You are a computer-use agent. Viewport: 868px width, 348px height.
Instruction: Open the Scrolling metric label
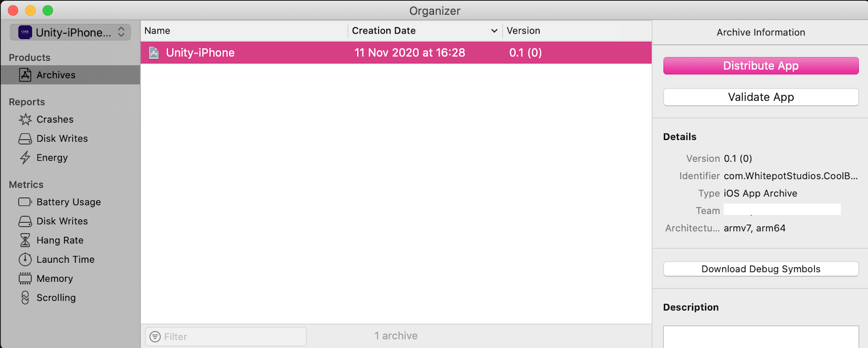(56, 298)
